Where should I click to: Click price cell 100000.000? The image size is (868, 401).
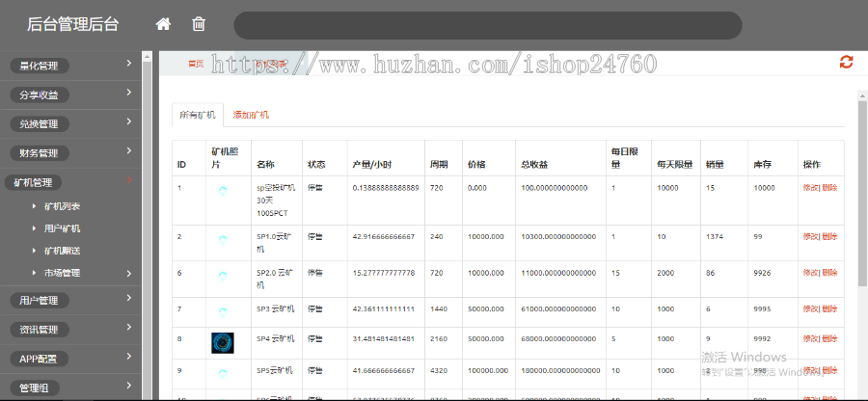click(488, 370)
